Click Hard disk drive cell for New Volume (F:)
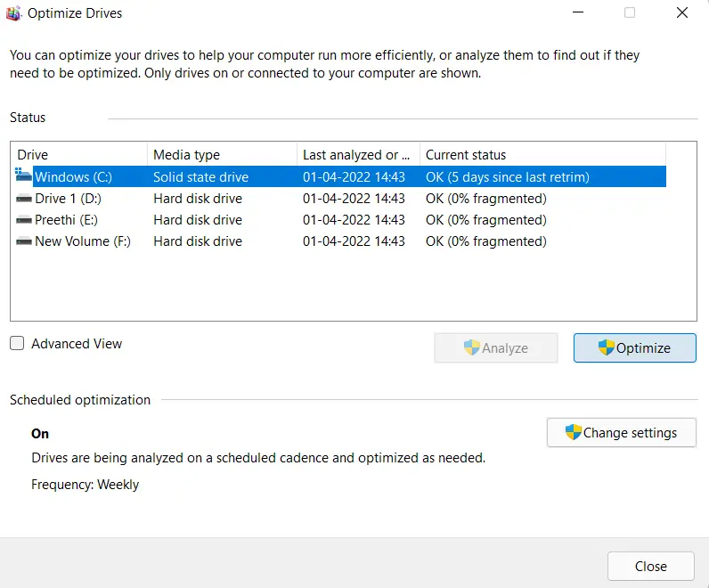Viewport: 709px width, 588px height. 198,241
